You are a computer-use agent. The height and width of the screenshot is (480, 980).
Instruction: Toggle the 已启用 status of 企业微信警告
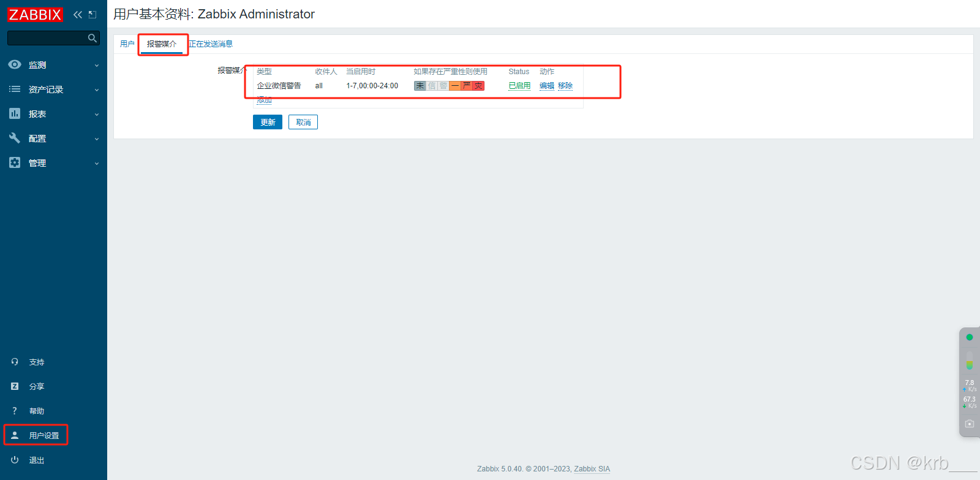click(519, 86)
